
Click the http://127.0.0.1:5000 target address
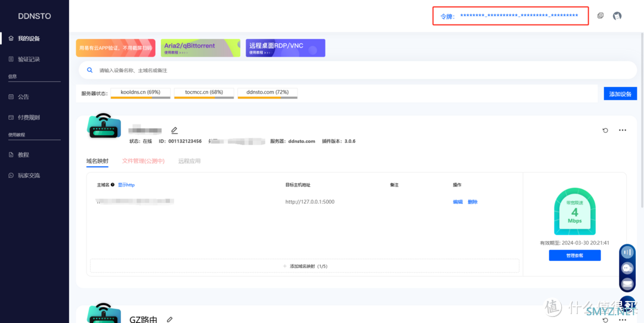[x=310, y=201]
